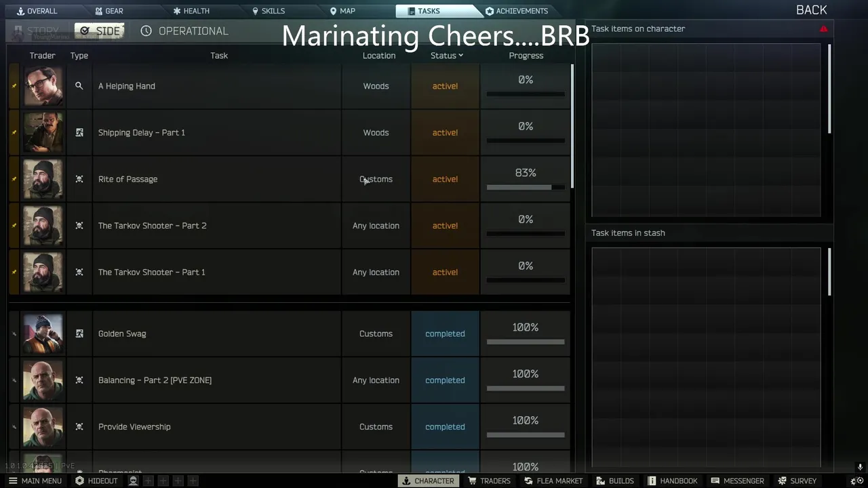868x488 pixels.
Task: Click the trader portrait for Golden Swag
Action: coord(43,333)
